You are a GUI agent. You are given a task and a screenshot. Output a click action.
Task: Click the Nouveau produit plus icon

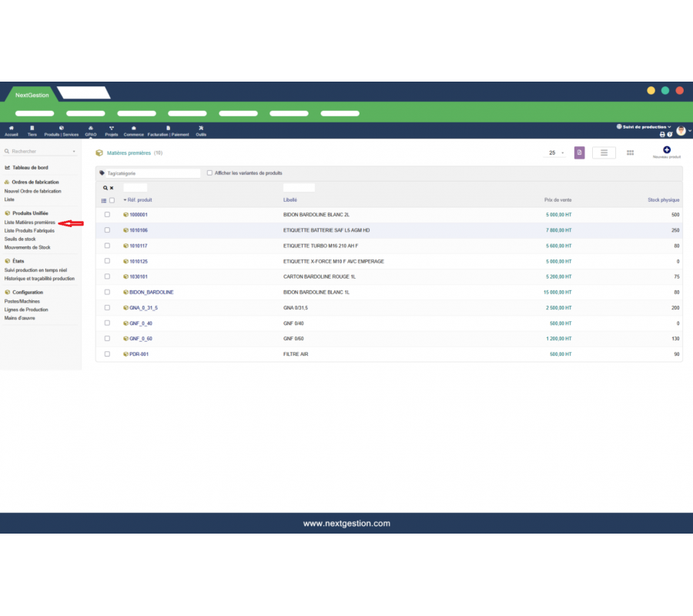(x=667, y=149)
